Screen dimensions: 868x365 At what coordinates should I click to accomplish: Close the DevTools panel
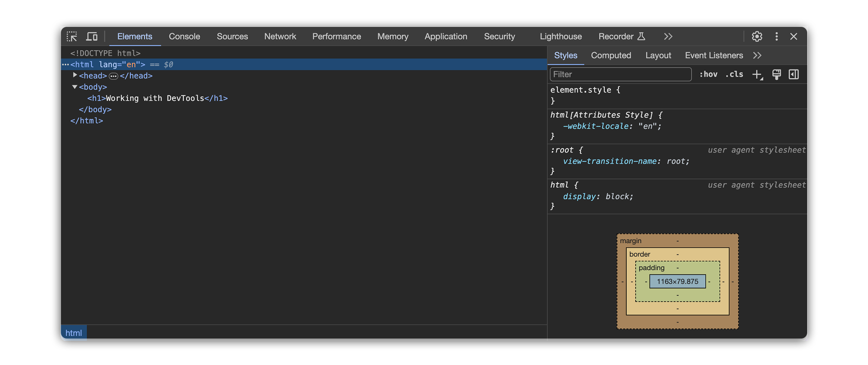[x=794, y=37]
